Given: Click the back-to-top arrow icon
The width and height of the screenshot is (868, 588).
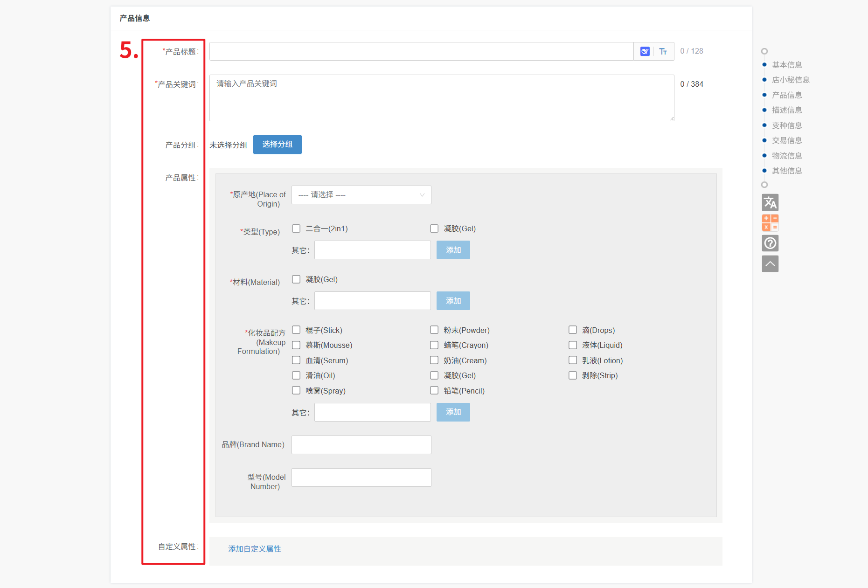Looking at the screenshot, I should (x=770, y=263).
